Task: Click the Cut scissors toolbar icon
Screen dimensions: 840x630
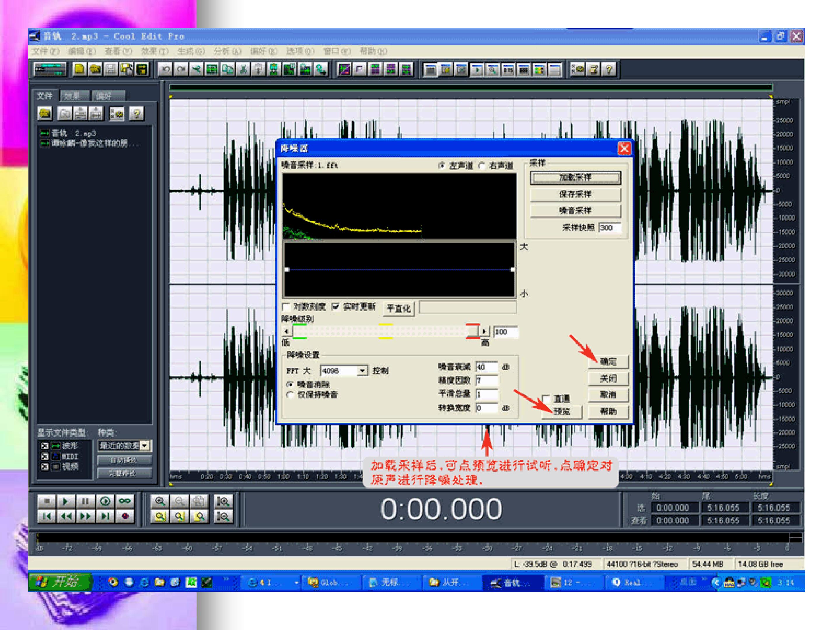Action: (x=243, y=69)
